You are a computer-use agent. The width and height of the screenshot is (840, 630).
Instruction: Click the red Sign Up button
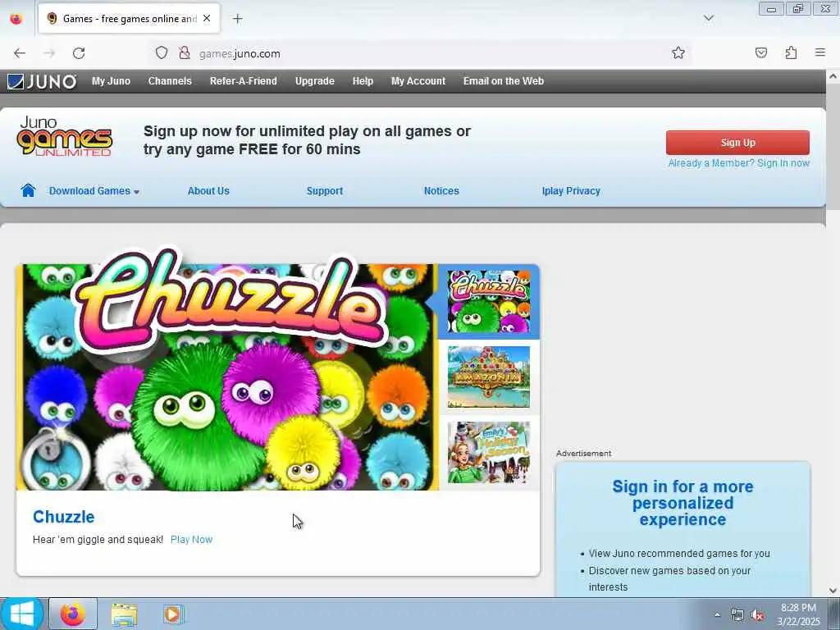tap(737, 143)
